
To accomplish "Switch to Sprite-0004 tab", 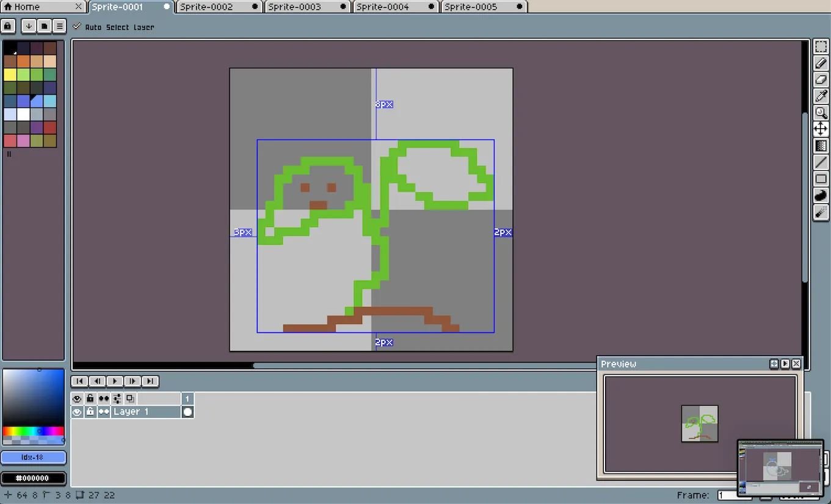I will point(396,7).
